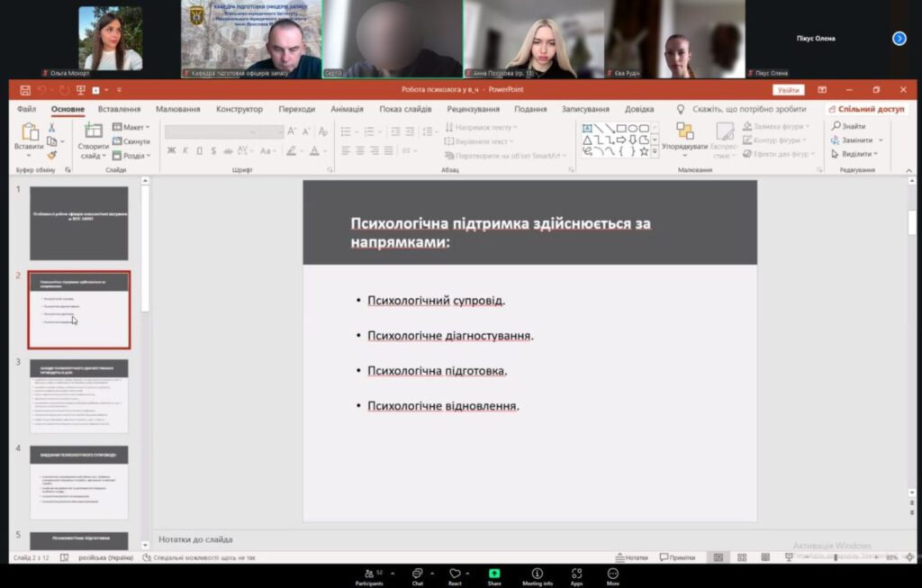Select the Format Painter brush icon

[52, 154]
